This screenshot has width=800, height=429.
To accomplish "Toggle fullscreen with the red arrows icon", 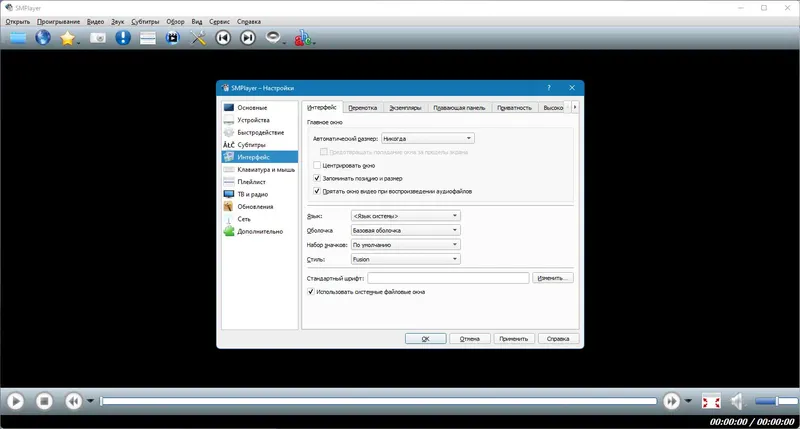I will click(711, 401).
